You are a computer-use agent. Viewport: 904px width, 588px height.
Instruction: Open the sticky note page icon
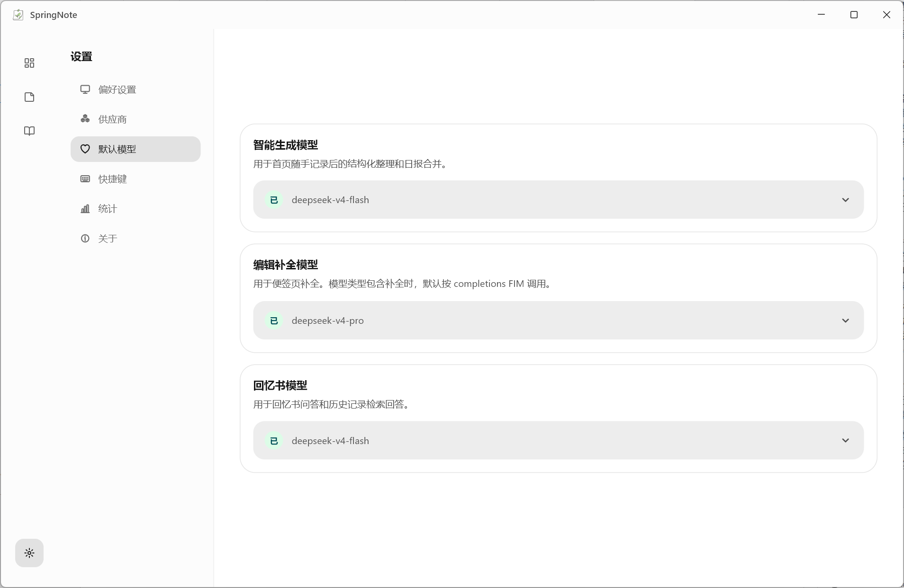[29, 97]
